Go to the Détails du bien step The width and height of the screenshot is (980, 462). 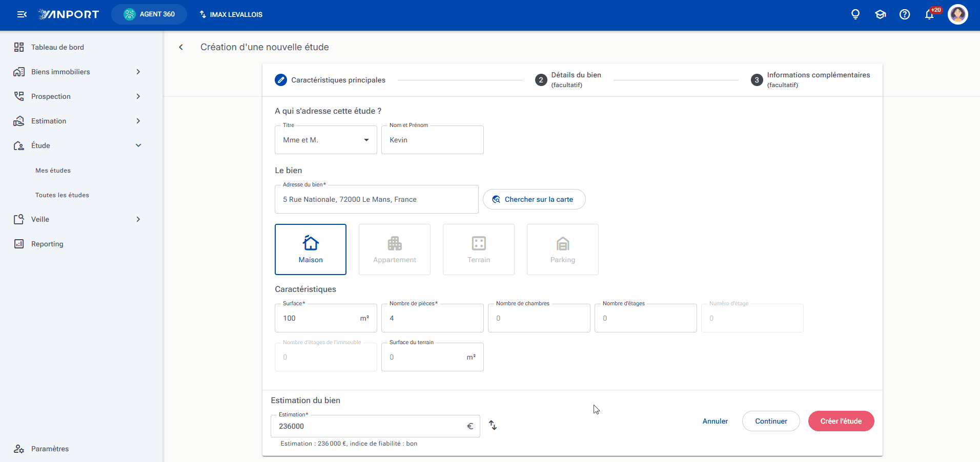pyautogui.click(x=568, y=80)
